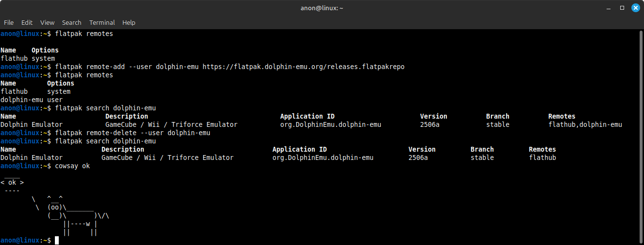This screenshot has height=245, width=644.
Task: Open the Search menu
Action: click(71, 22)
